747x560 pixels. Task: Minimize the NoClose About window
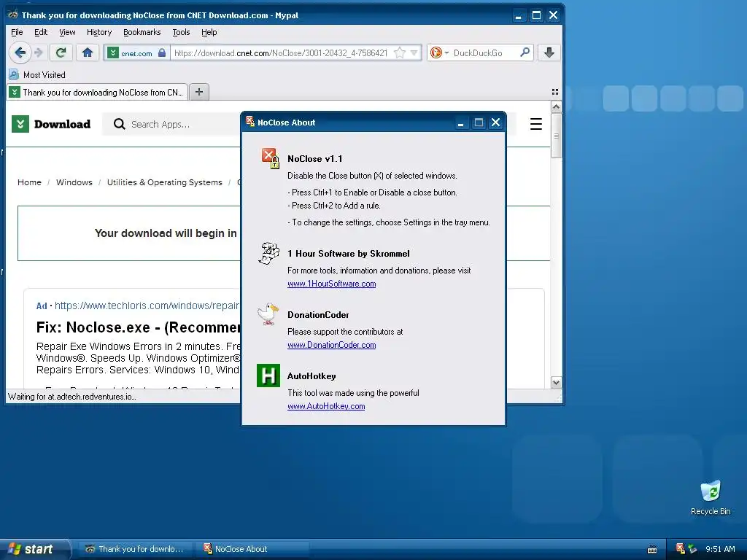tap(461, 122)
